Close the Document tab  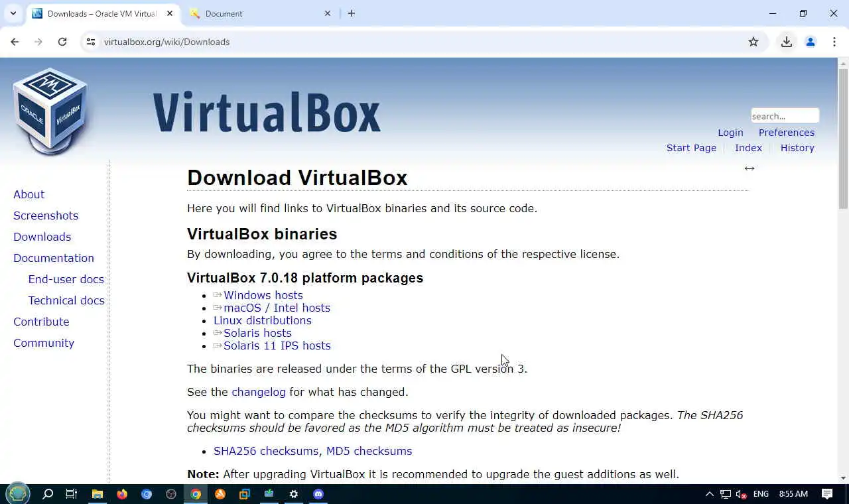(x=328, y=13)
